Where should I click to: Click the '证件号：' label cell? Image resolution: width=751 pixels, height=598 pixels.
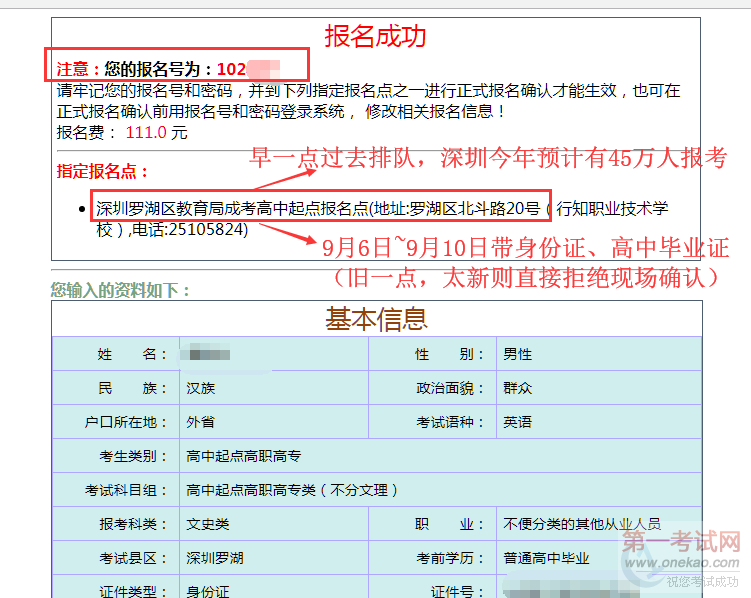point(432,587)
